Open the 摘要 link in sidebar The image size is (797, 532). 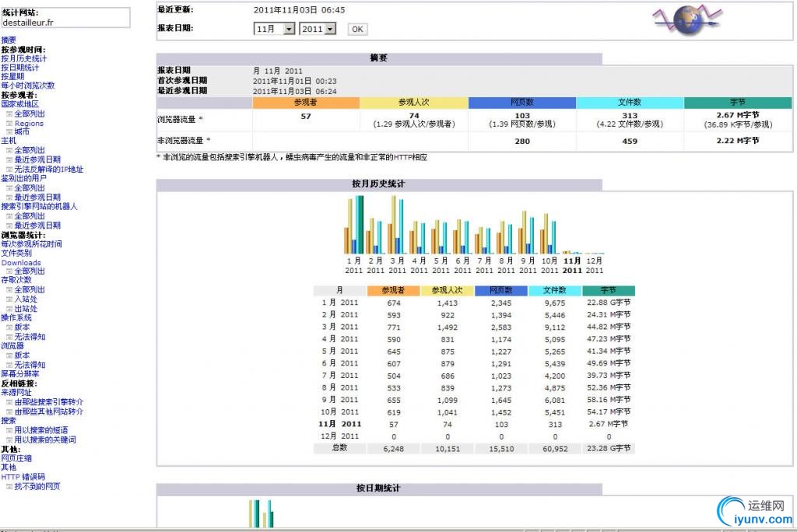[9, 40]
